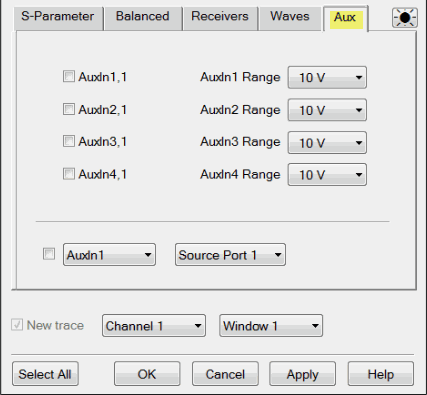Expand the AuxIn4 Range dropdown
Viewport: 427px width, 395px height.
[x=327, y=174]
